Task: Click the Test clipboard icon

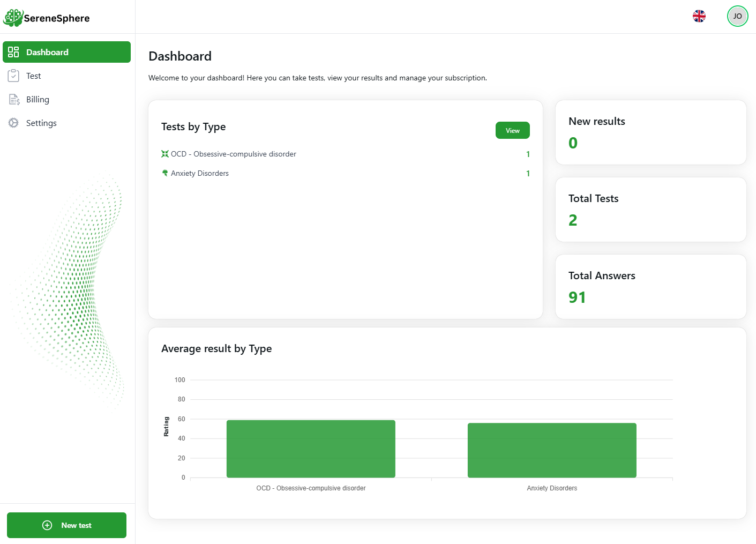Action: (13, 76)
